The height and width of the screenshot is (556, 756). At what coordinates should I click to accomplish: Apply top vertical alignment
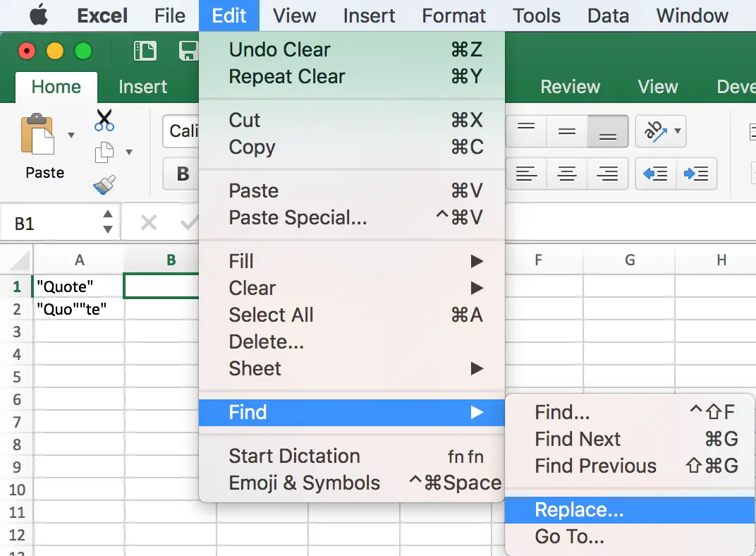(x=526, y=131)
